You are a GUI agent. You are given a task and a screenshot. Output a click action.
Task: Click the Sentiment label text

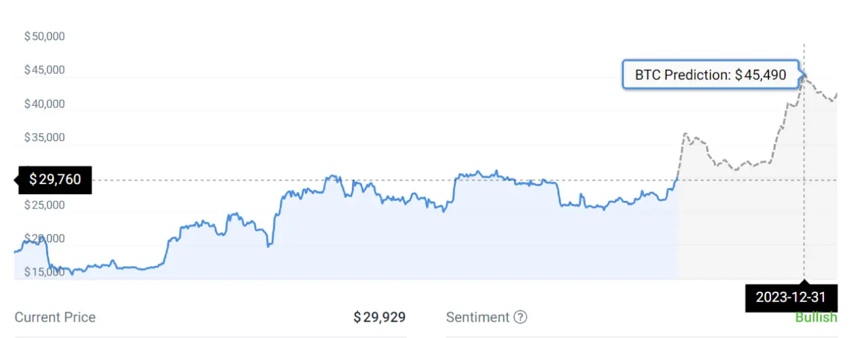[x=477, y=317]
